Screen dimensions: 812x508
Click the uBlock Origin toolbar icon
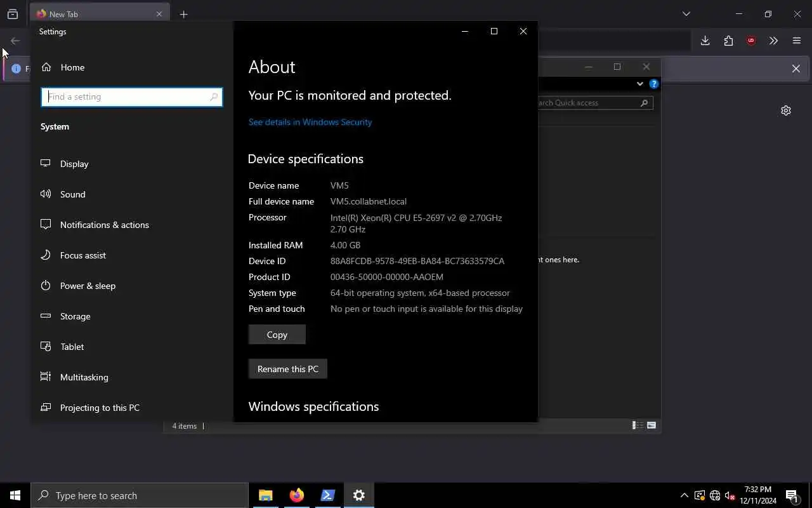[x=751, y=41]
